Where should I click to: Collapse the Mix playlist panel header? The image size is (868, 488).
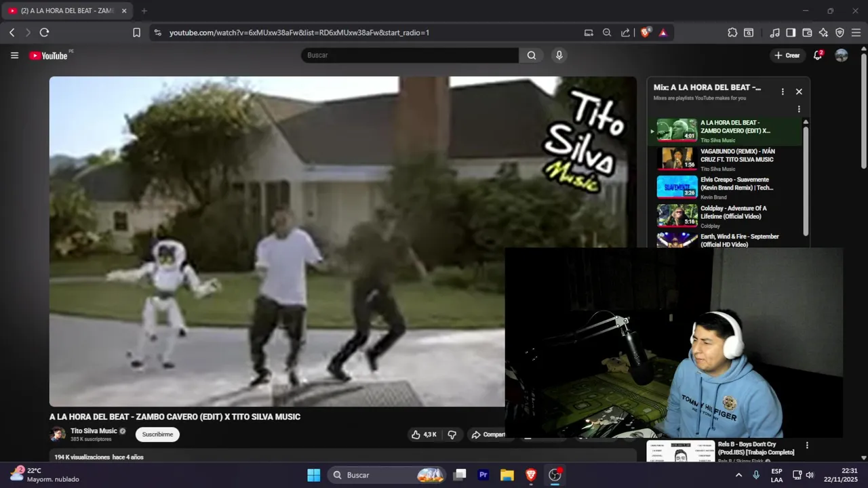click(x=707, y=87)
